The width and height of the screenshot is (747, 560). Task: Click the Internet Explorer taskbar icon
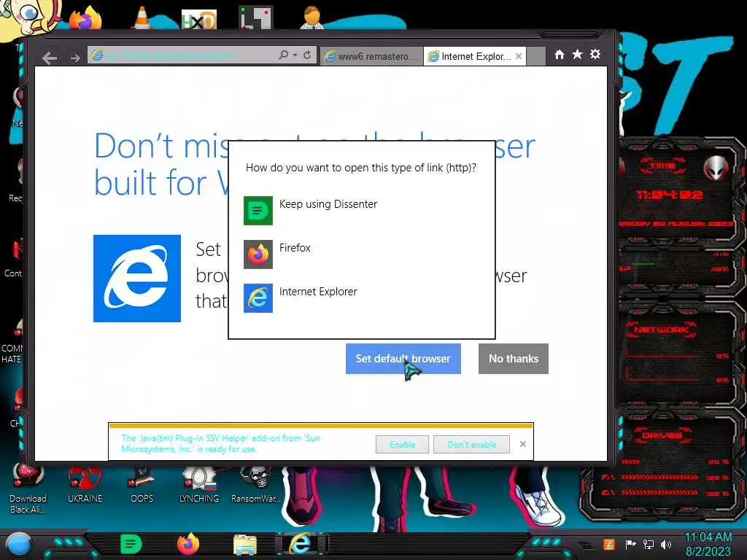point(301,544)
